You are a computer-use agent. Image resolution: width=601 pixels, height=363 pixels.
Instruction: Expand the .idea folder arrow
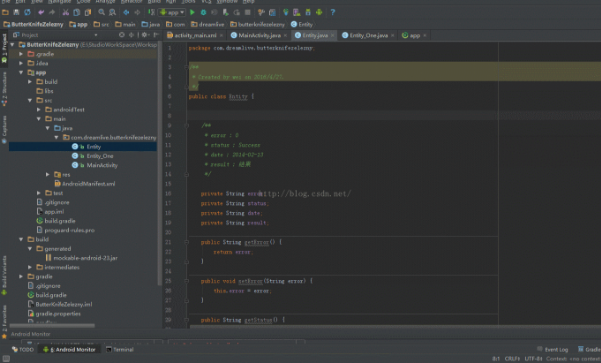21,63
